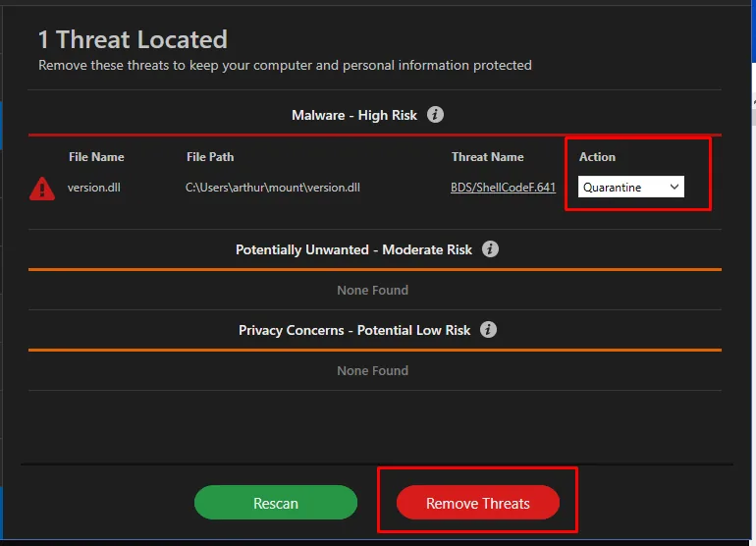Click None Found under Privacy Concerns
Image resolution: width=756 pixels, height=546 pixels.
[x=373, y=370]
